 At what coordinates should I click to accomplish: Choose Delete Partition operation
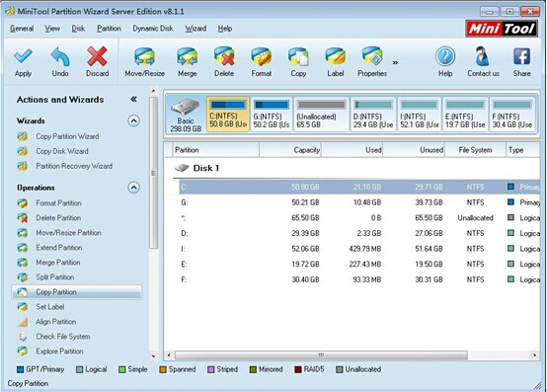click(58, 218)
